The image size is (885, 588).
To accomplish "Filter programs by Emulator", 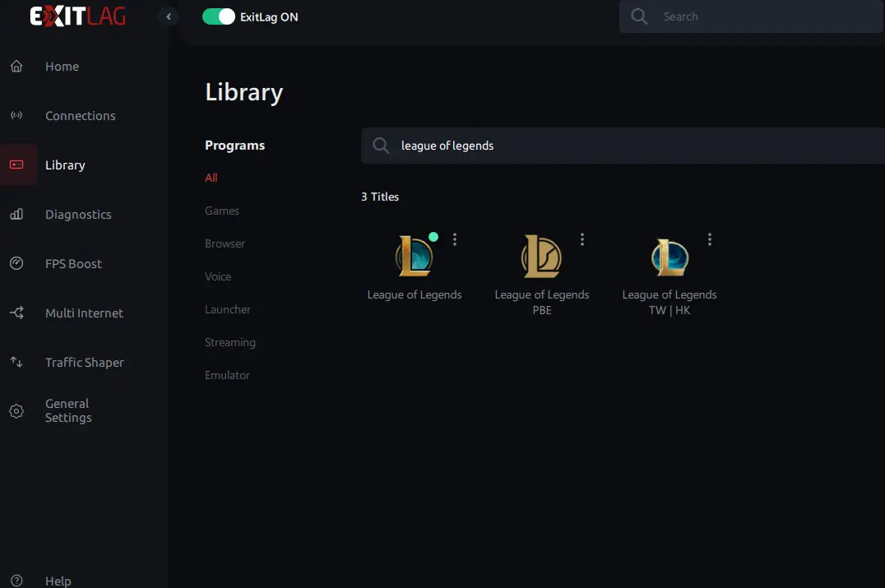I will tap(227, 375).
